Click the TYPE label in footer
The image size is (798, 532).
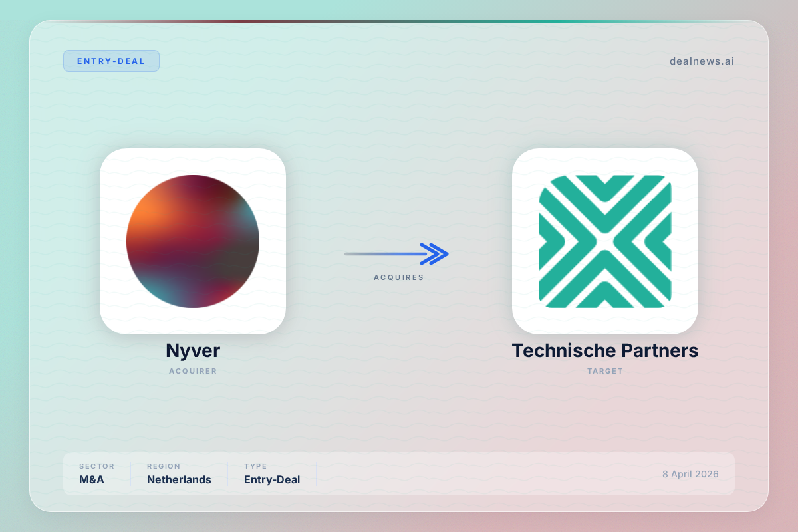tap(255, 466)
